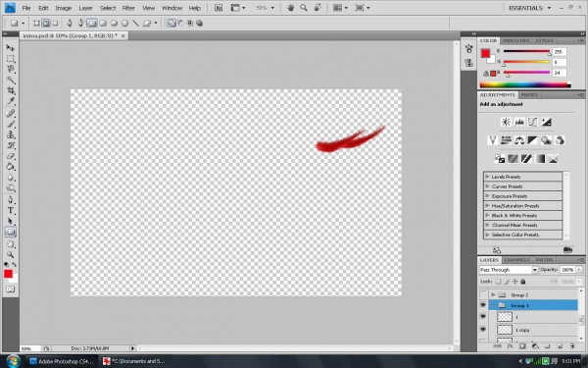Toggle lock transparent pixels
This screenshot has height=368, width=588.
(498, 282)
